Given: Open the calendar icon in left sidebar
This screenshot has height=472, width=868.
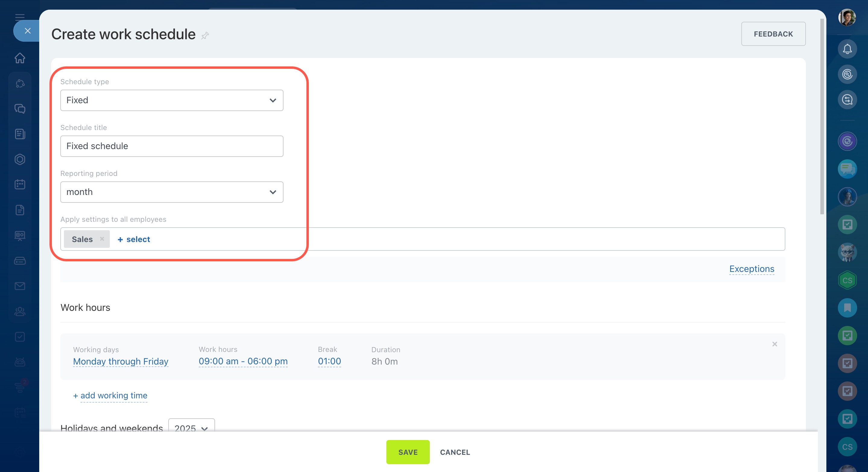Looking at the screenshot, I should tap(20, 184).
